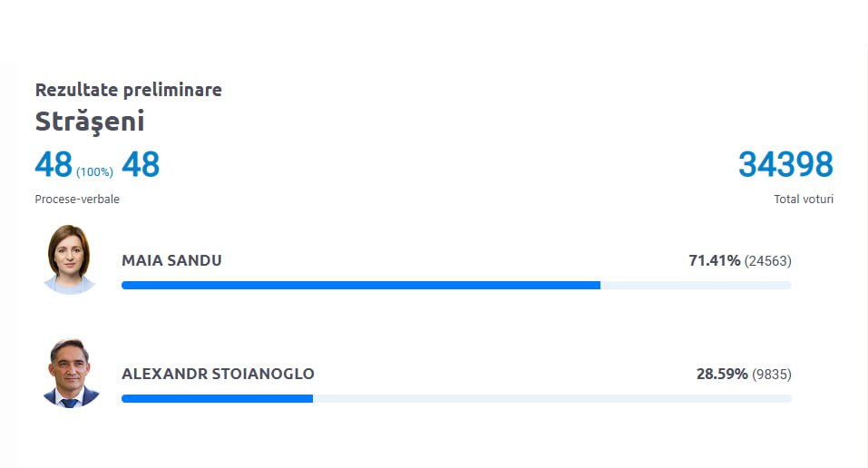Select the ALEXANDR STOIANOGLO candidate name
This screenshot has width=868, height=468.
pos(218,374)
